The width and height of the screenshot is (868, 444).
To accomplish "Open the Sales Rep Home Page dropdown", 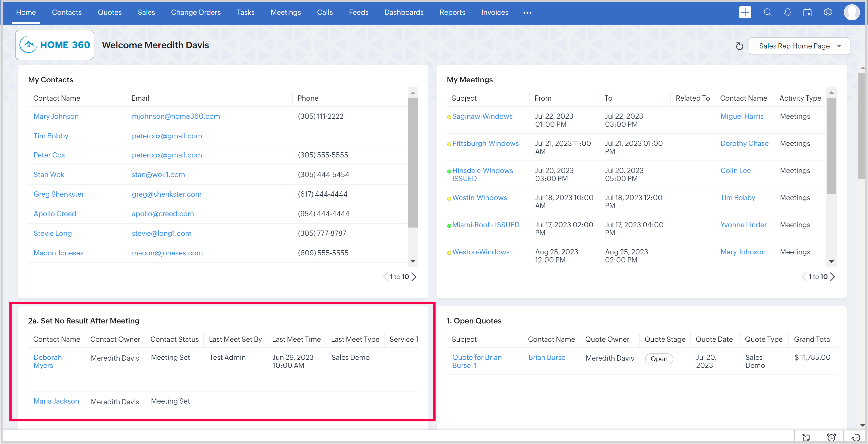I will [x=799, y=46].
